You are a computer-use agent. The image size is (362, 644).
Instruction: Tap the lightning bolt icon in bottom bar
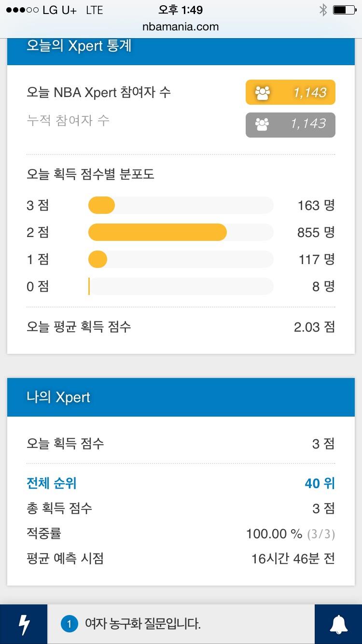(x=23, y=624)
